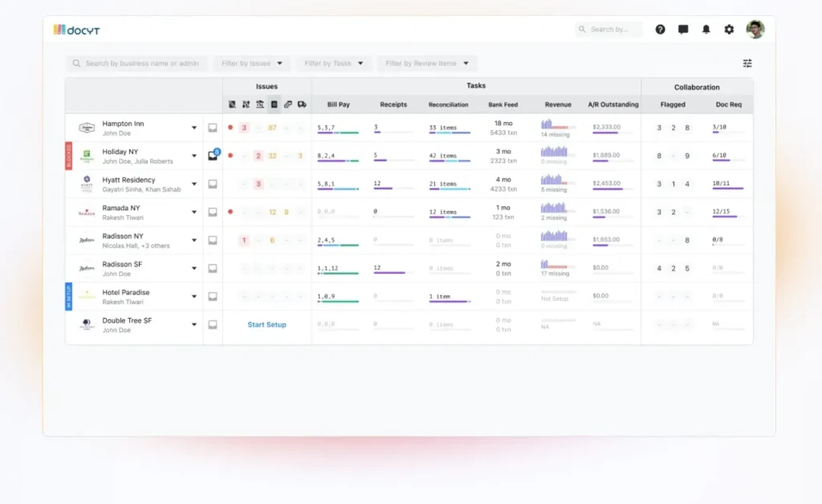The width and height of the screenshot is (822, 504).
Task: Click the Bill Pay column header
Action: pyautogui.click(x=338, y=104)
